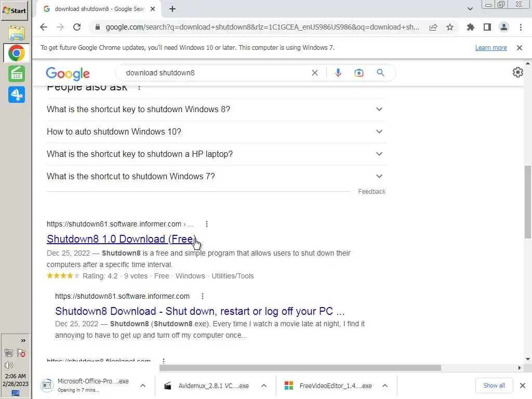The image size is (532, 399).
Task: Open the Avidemux_2.8.1 exe download
Action: pyautogui.click(x=208, y=386)
